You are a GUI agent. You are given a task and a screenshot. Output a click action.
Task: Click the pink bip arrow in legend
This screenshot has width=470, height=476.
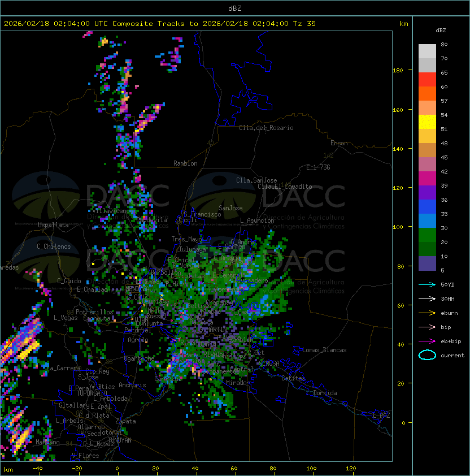coord(427,327)
